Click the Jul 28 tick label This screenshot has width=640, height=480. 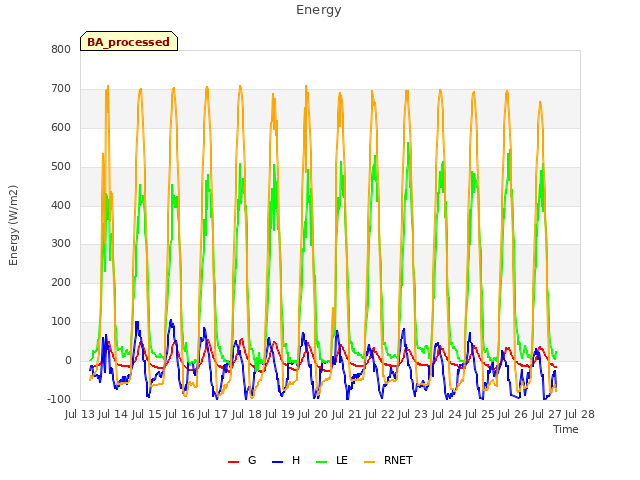pyautogui.click(x=580, y=414)
